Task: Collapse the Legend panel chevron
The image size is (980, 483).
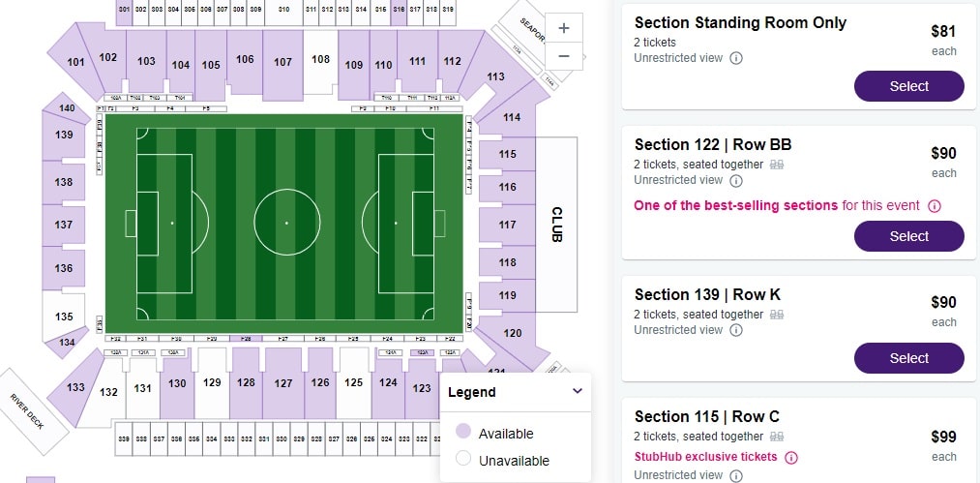Action: 578,392
